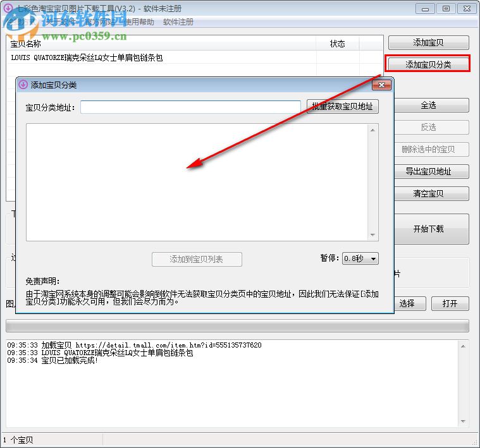Image resolution: width=480 pixels, height=448 pixels.
Task: Click the results box scroll up arrow
Action: pyautogui.click(x=372, y=130)
